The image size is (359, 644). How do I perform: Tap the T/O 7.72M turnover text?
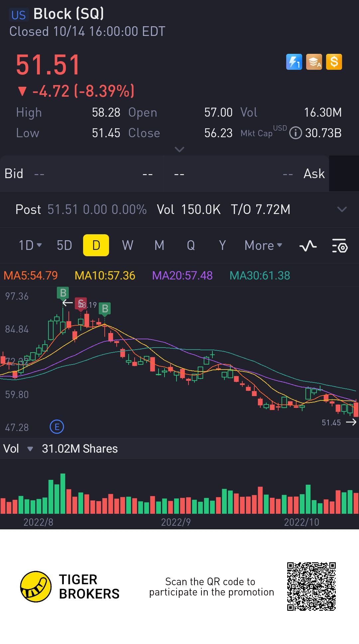point(261,209)
